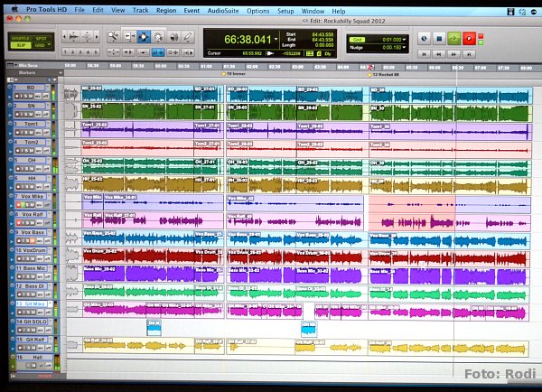The width and height of the screenshot is (542, 392).
Task: Open the Setup menu
Action: coord(285,11)
